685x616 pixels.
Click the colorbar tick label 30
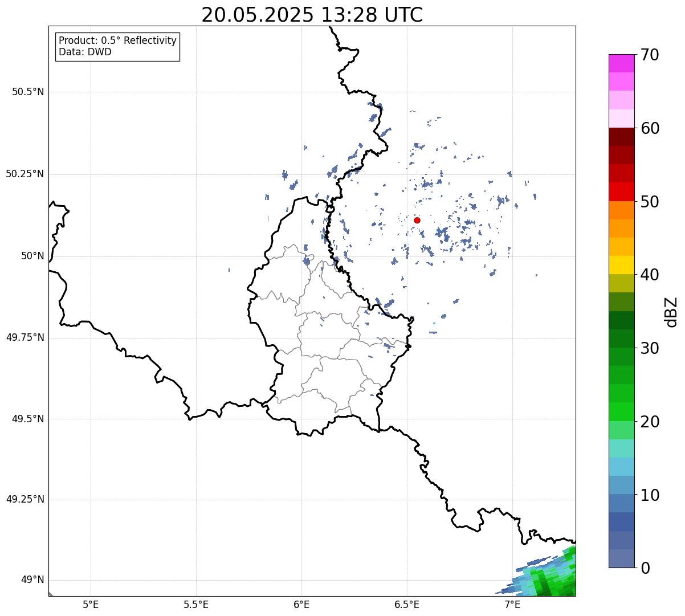coord(650,348)
